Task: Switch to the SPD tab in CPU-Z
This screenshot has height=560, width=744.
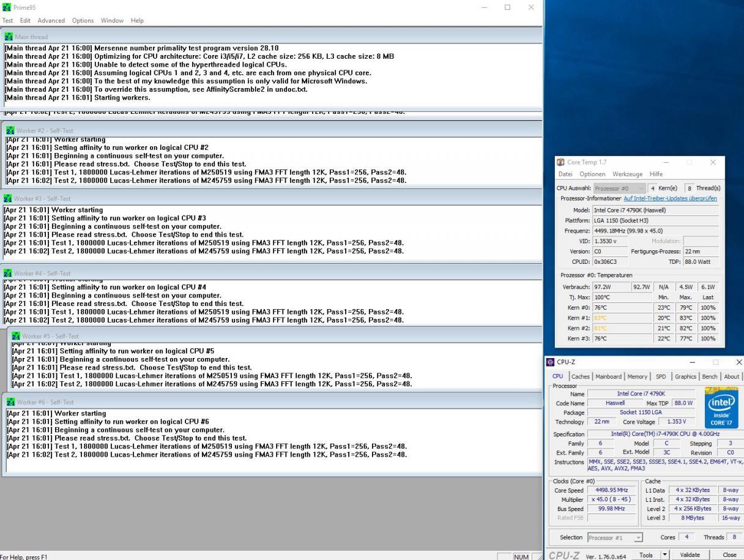Action: [661, 376]
